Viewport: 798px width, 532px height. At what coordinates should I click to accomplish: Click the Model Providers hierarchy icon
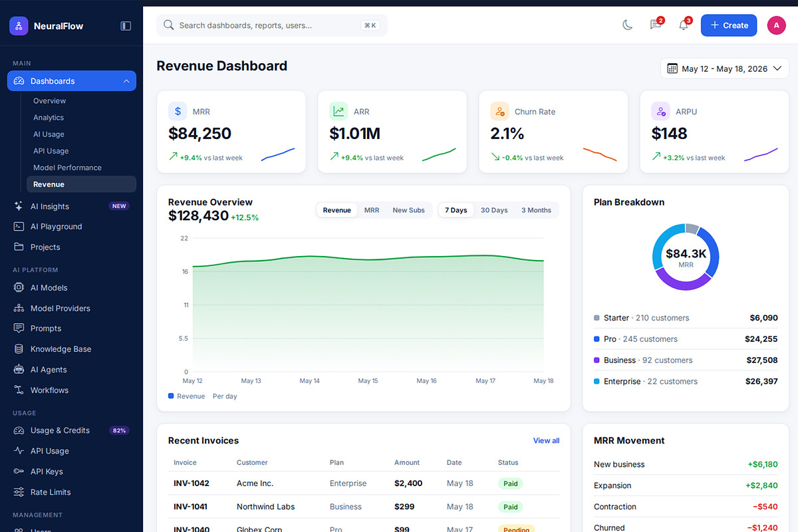tap(19, 308)
